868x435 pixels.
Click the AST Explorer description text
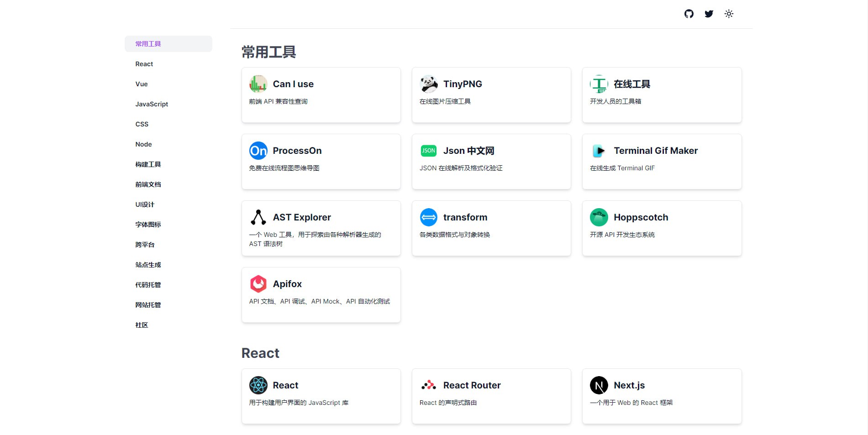point(315,239)
